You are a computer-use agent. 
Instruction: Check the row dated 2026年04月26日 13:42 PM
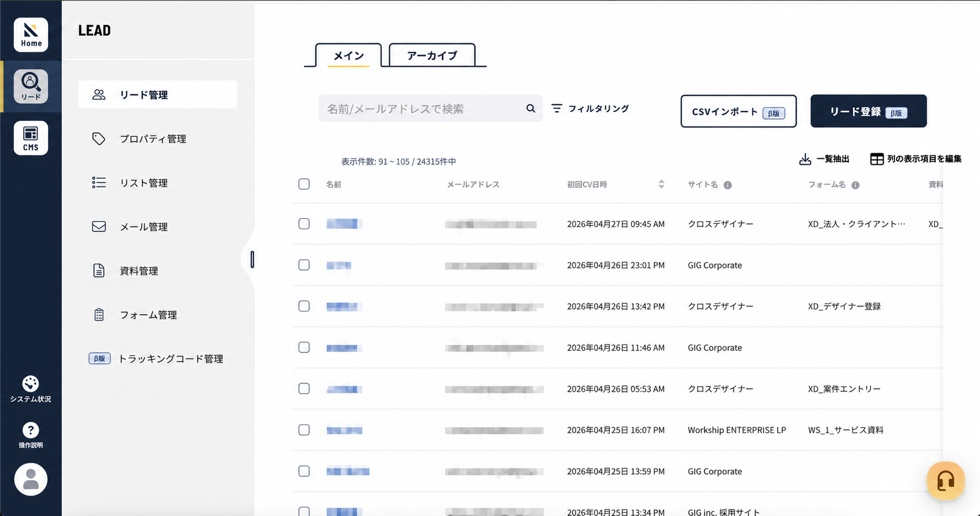tap(304, 306)
